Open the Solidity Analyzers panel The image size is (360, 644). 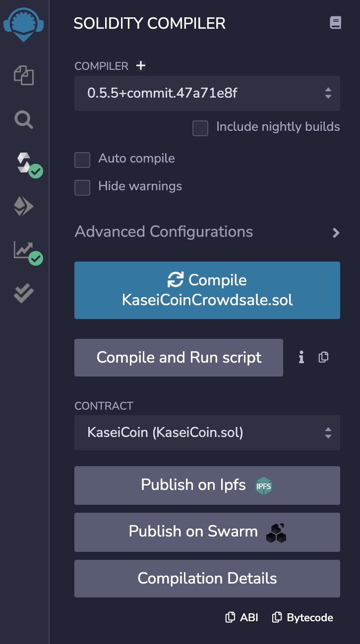pos(23,251)
